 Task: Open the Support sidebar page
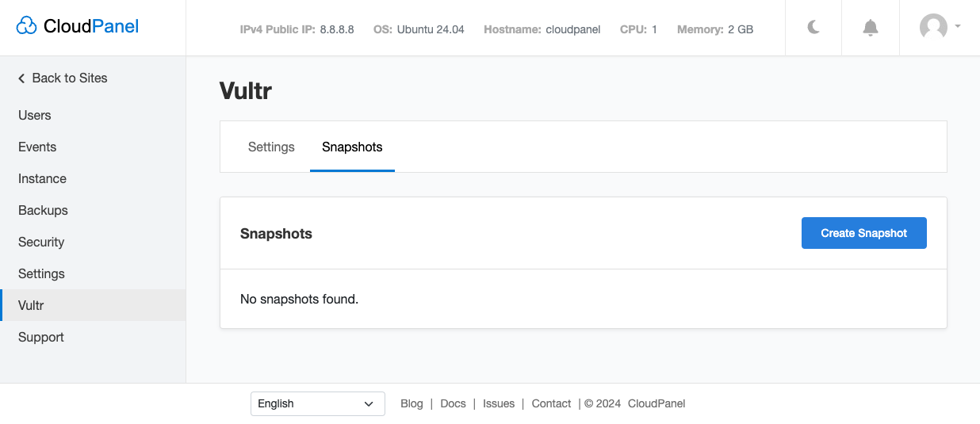[41, 337]
